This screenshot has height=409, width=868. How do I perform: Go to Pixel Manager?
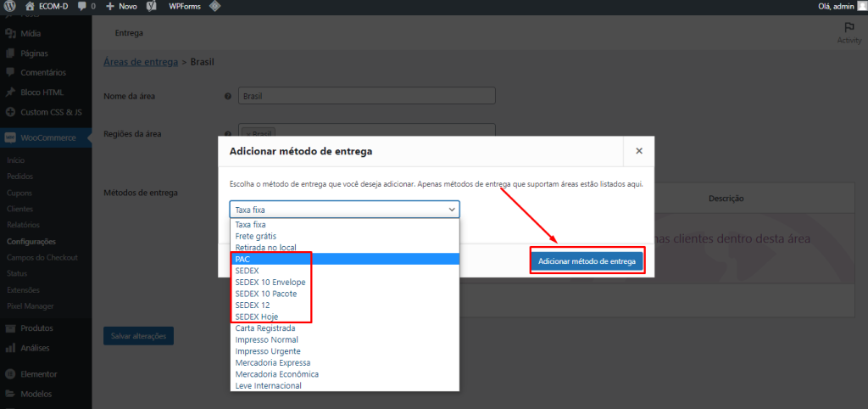click(30, 306)
